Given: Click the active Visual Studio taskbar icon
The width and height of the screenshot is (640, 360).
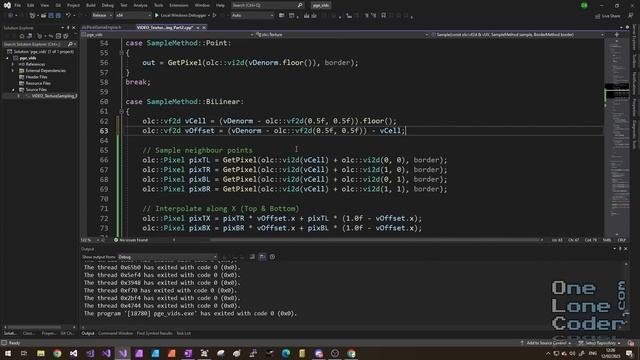Looking at the screenshot, I should point(123,353).
